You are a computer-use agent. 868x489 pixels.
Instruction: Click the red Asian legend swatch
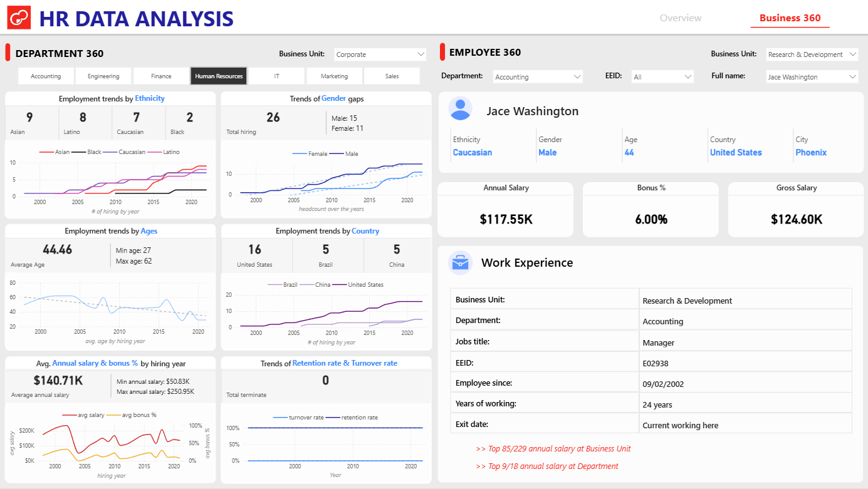click(x=46, y=152)
